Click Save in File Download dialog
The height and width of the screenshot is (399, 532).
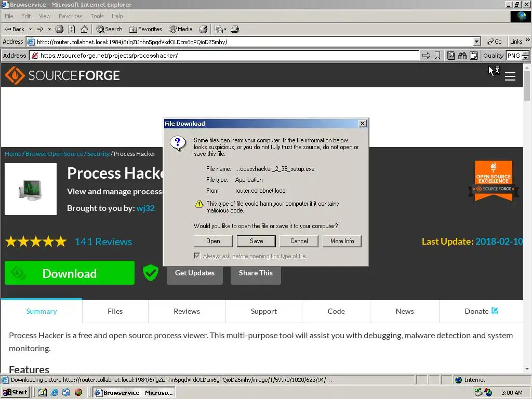[x=257, y=241]
